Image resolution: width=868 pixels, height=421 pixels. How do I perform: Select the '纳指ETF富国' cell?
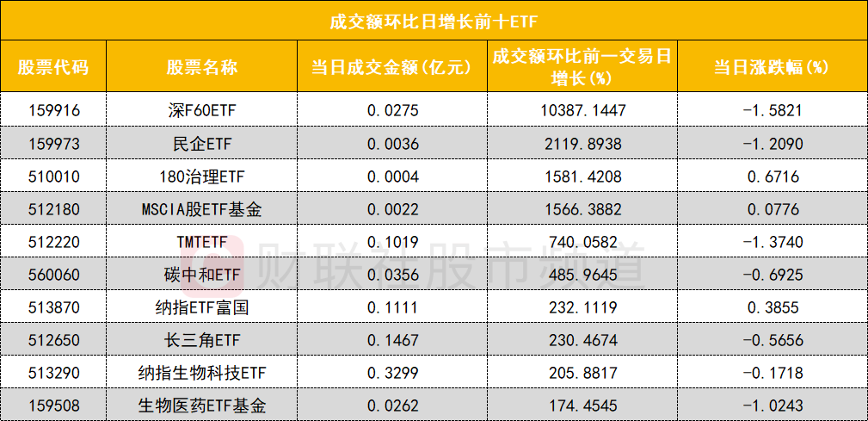click(202, 307)
